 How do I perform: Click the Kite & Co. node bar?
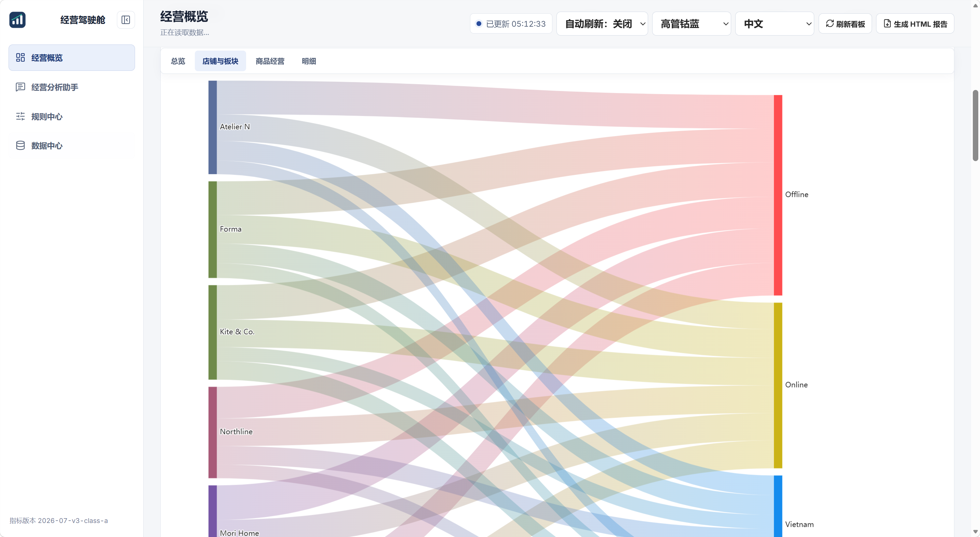[213, 332]
